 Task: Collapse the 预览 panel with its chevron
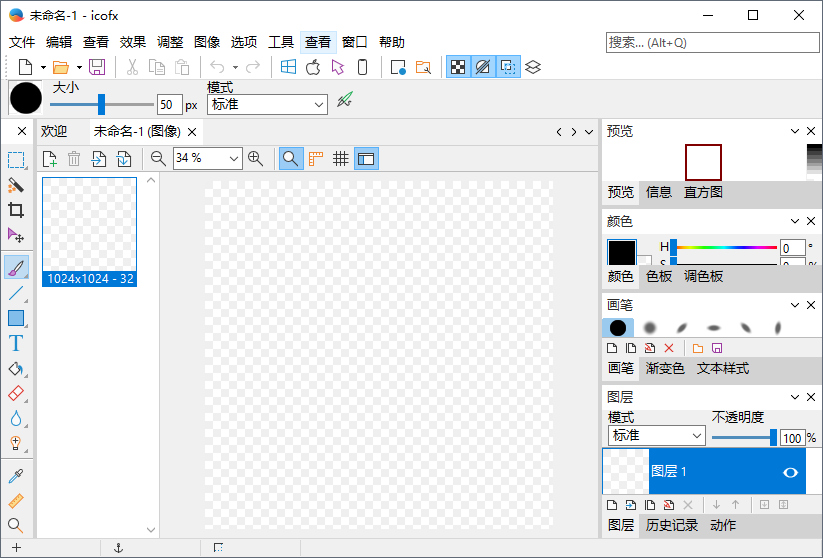[795, 131]
